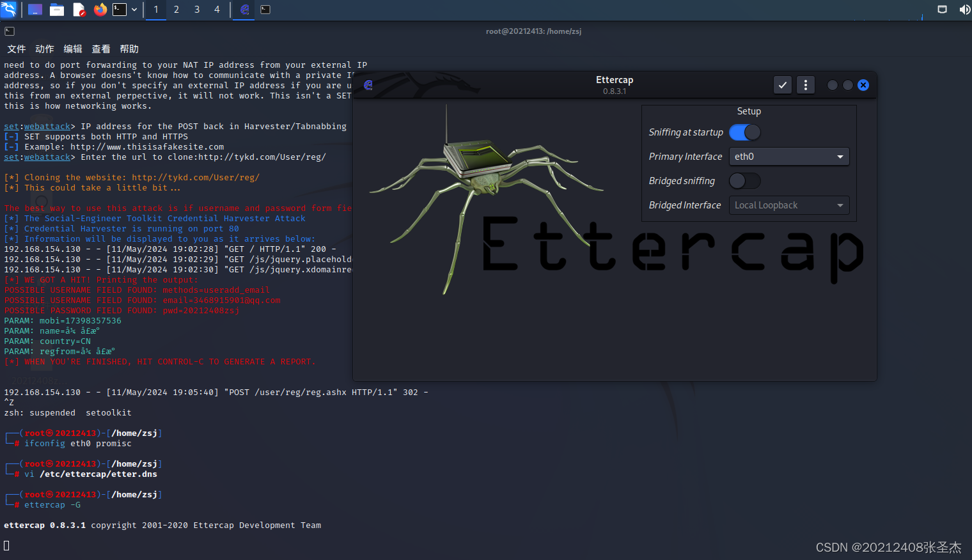Click the Ettercap logo in the header bar

368,85
